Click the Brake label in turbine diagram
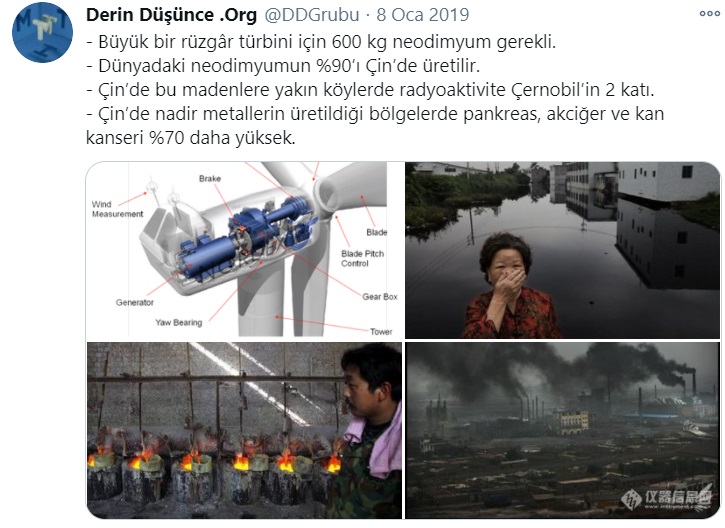This screenshot has height=528, width=725. pyautogui.click(x=210, y=178)
